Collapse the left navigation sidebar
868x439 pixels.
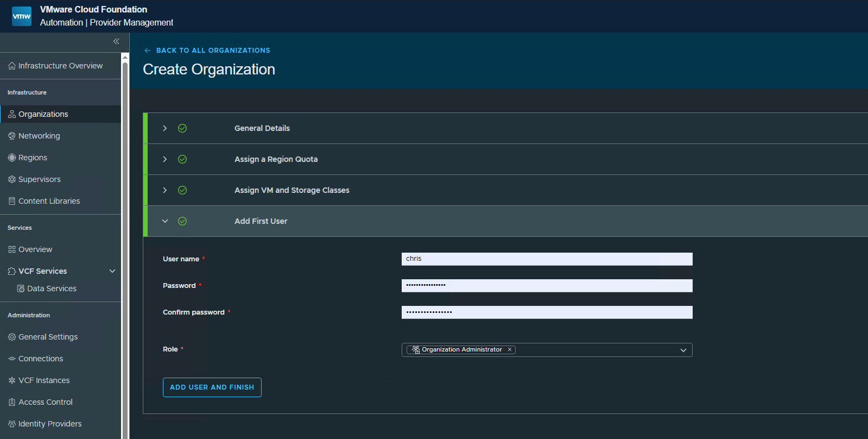116,41
